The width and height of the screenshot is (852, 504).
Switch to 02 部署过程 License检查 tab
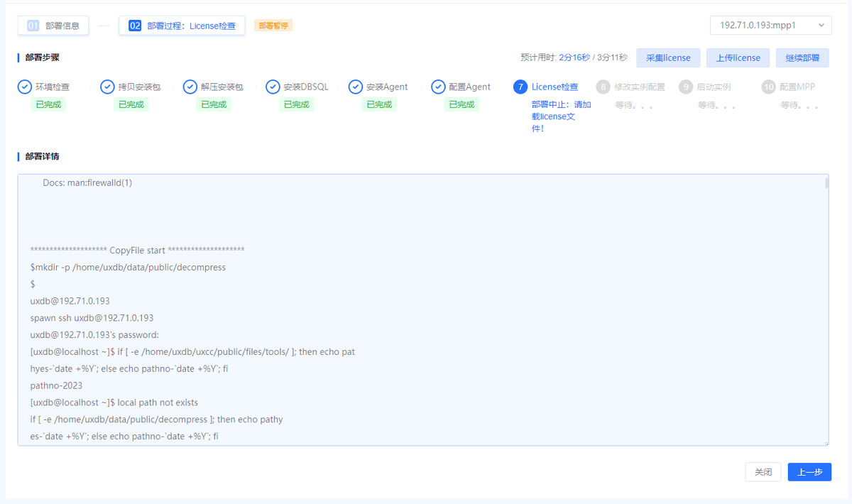click(x=182, y=26)
